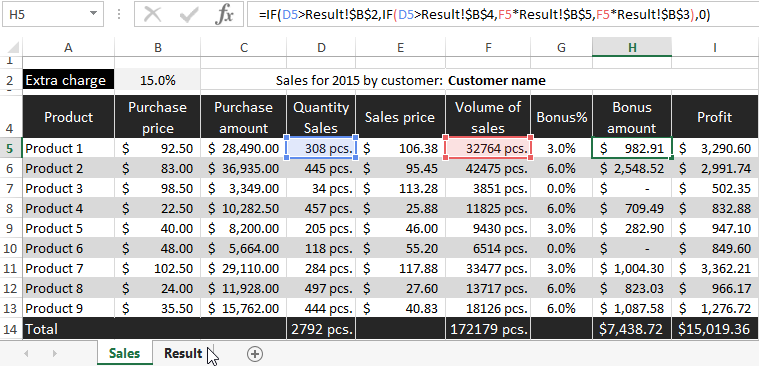
Task: Click the Purchase amount header cell
Action: (x=243, y=117)
